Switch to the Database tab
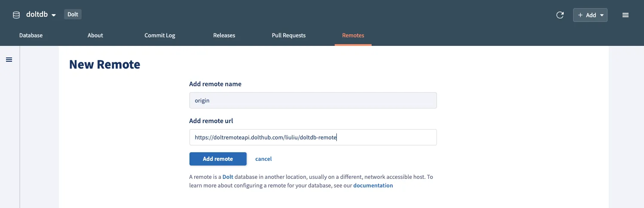 click(31, 35)
